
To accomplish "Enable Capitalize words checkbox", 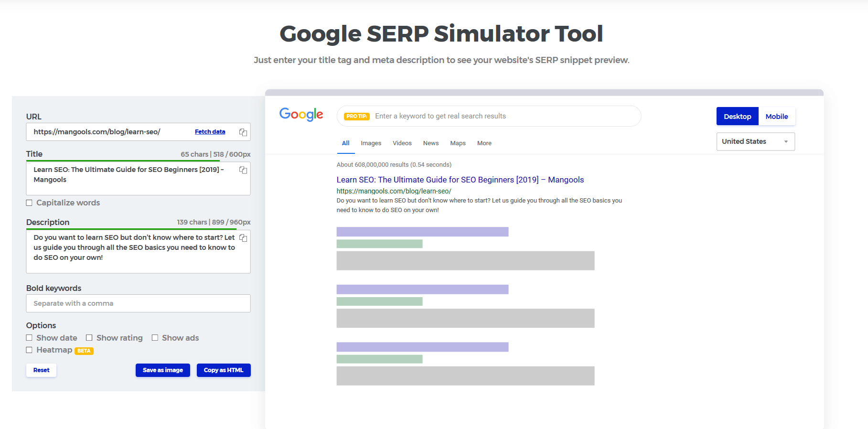I will (x=29, y=203).
